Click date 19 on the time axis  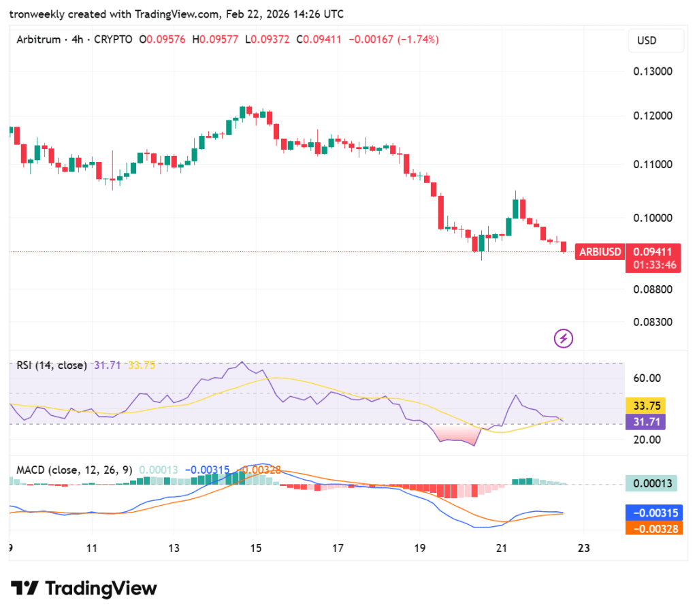tap(419, 549)
